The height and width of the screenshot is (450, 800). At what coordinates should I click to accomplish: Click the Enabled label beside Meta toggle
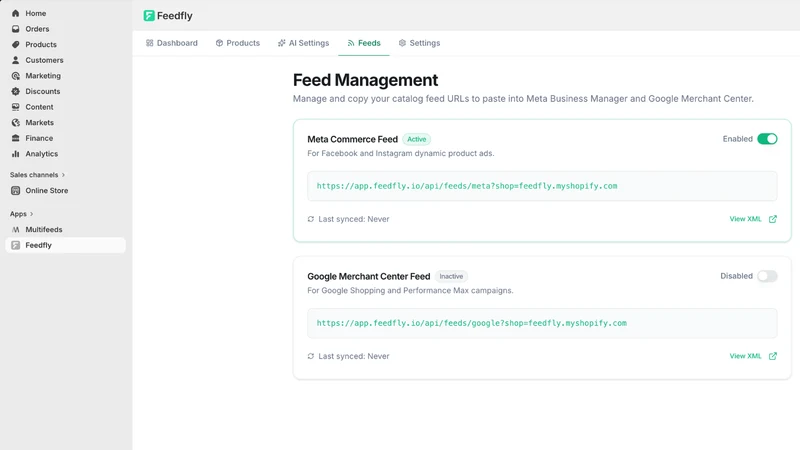coord(737,139)
